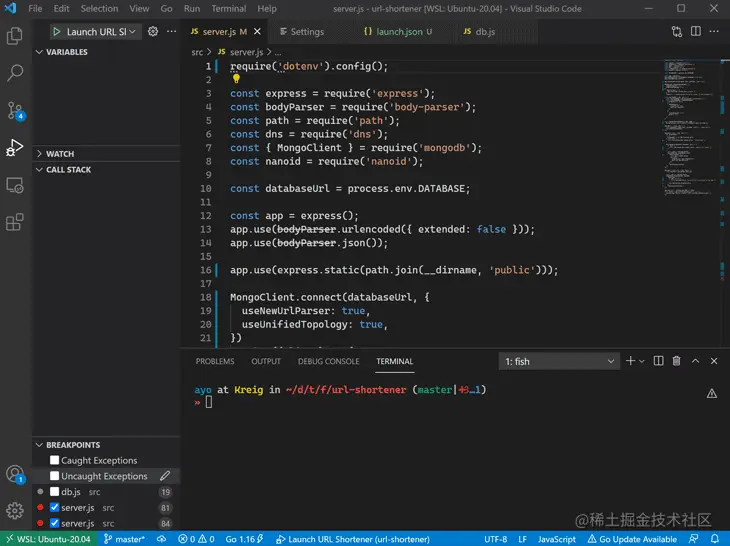Open the Run and Debug view

(14, 148)
